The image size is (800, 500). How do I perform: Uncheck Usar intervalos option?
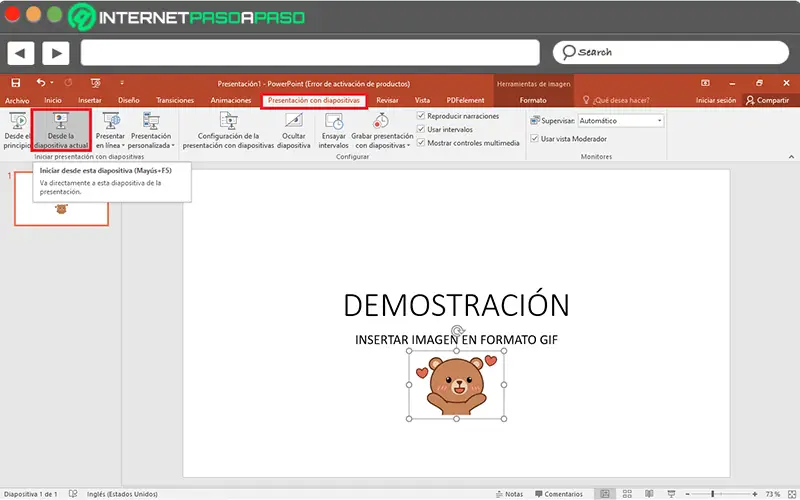coord(421,129)
